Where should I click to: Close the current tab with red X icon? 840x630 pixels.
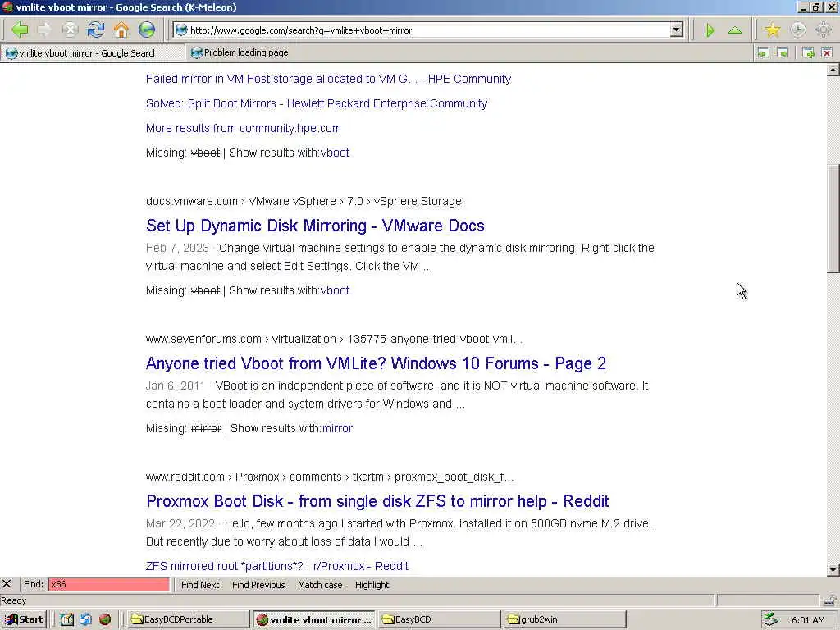[x=827, y=52]
